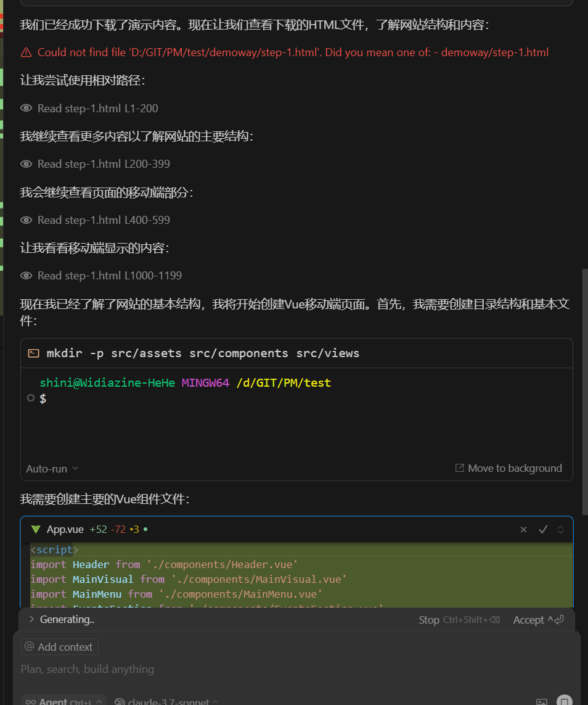Click Move to background
Screen dimensions: 588x705
coord(508,468)
